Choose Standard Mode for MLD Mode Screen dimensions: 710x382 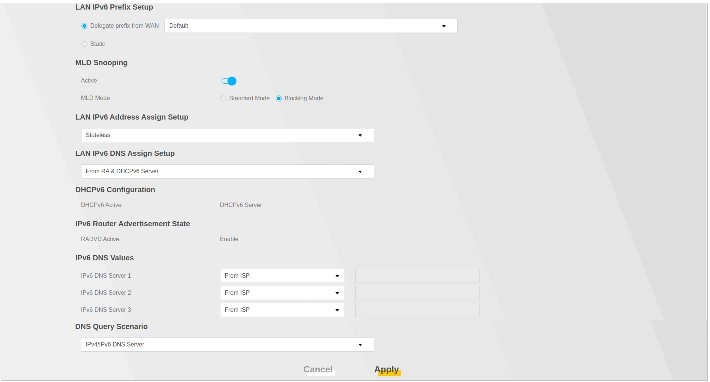(x=223, y=98)
